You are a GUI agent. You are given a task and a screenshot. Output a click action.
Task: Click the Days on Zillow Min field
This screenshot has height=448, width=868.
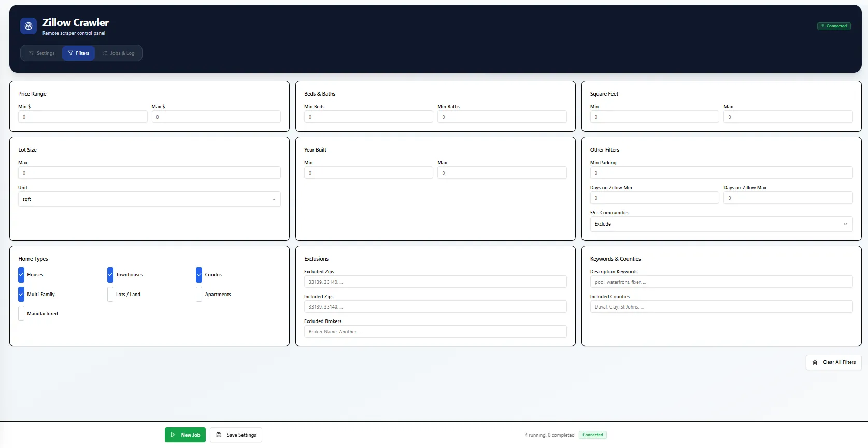[x=654, y=198]
